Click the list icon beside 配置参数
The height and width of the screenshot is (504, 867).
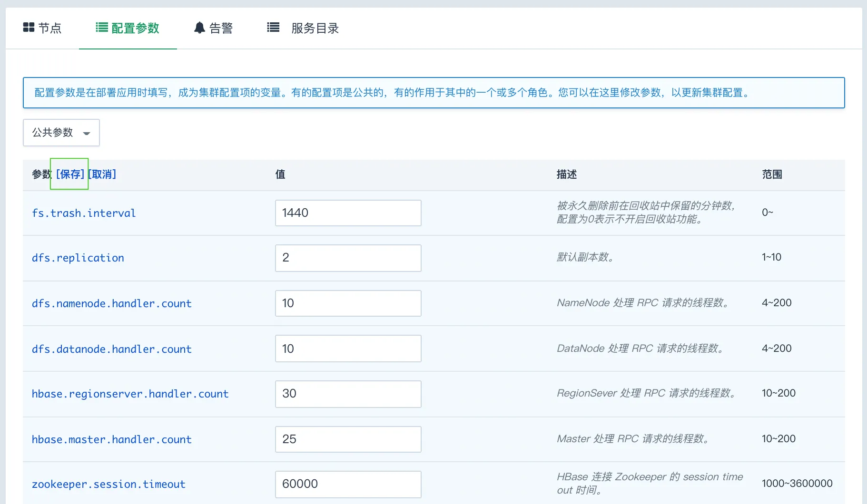point(102,28)
